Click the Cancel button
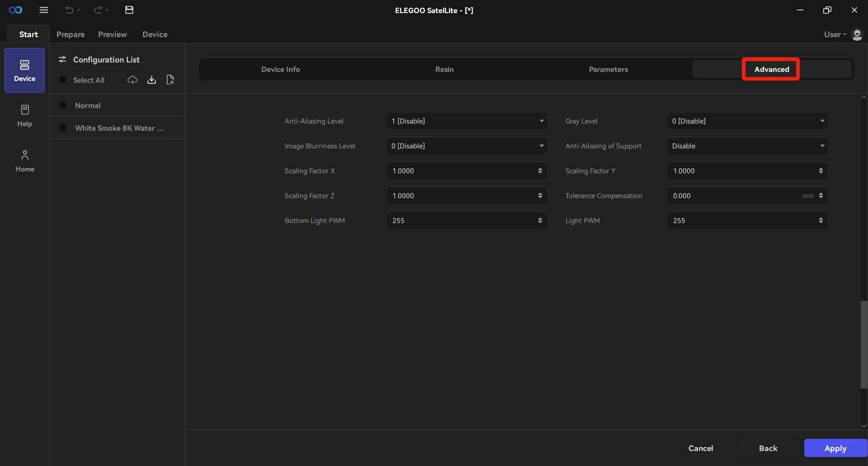This screenshot has height=466, width=868. (701, 448)
